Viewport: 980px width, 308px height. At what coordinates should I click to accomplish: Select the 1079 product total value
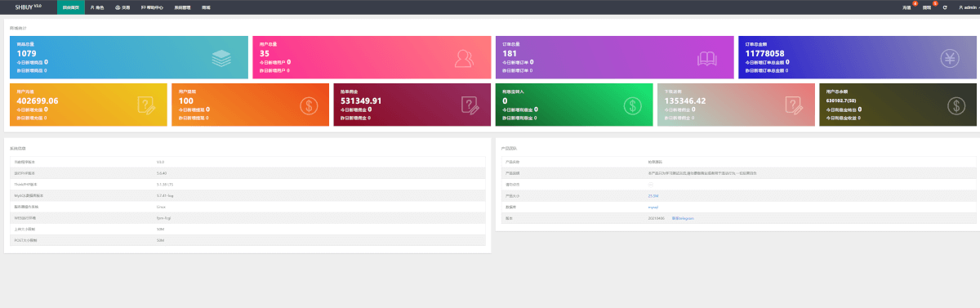(26, 53)
